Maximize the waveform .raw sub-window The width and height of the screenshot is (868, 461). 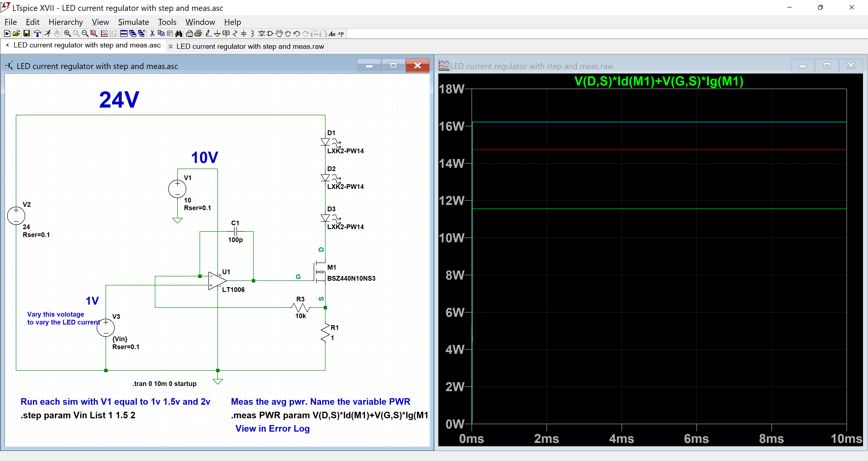827,65
